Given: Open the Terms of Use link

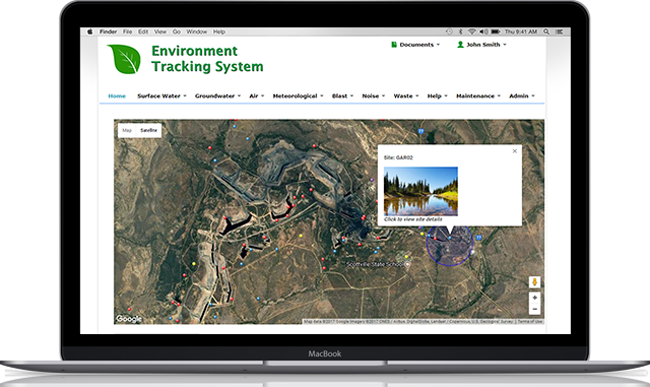Looking at the screenshot, I should (x=530, y=322).
